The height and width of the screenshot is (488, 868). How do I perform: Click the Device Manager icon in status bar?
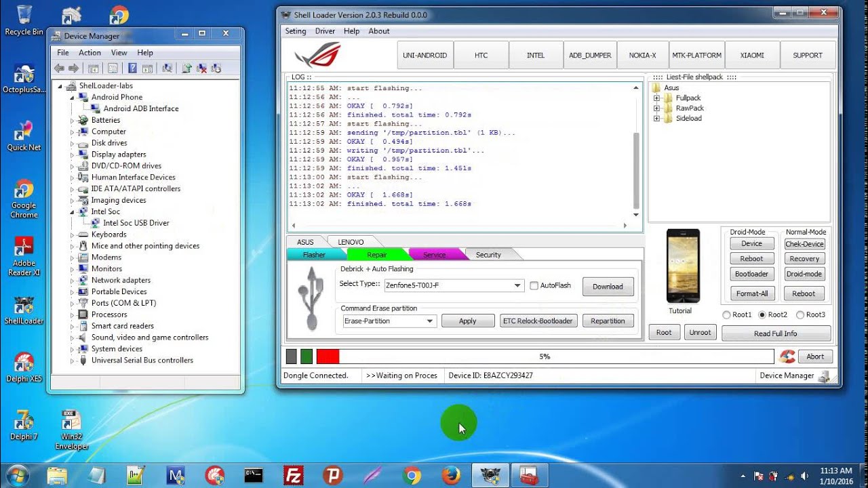(825, 375)
